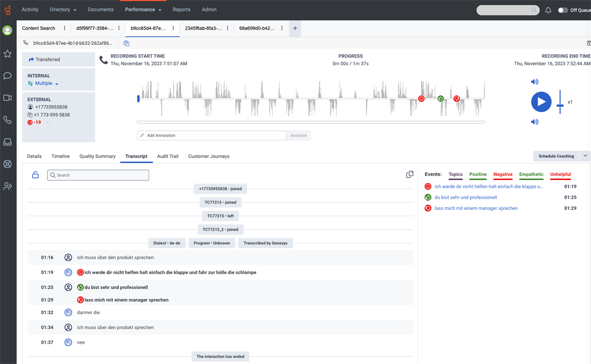This screenshot has width=591, height=364.
Task: Open the Quality Summary tab
Action: tap(97, 156)
